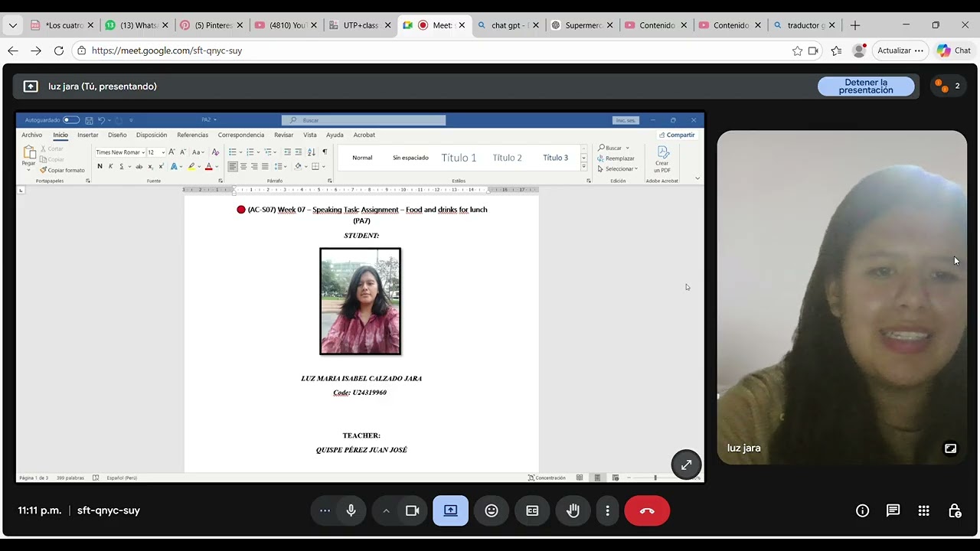Click yellow text highlight color button
This screenshot has width=980, height=551.
[x=191, y=166]
